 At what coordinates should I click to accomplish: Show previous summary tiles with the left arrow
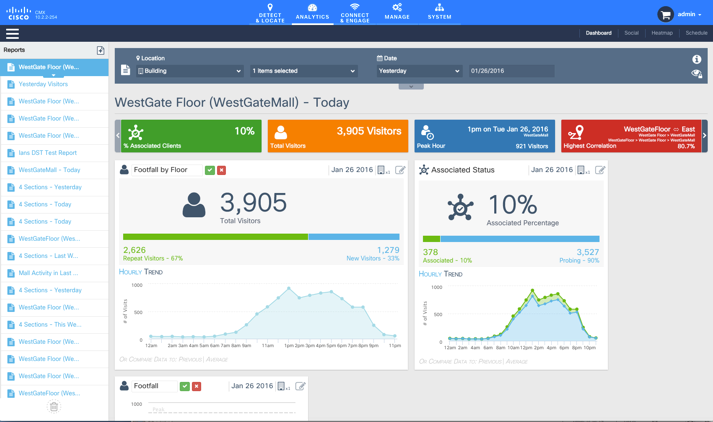click(118, 136)
